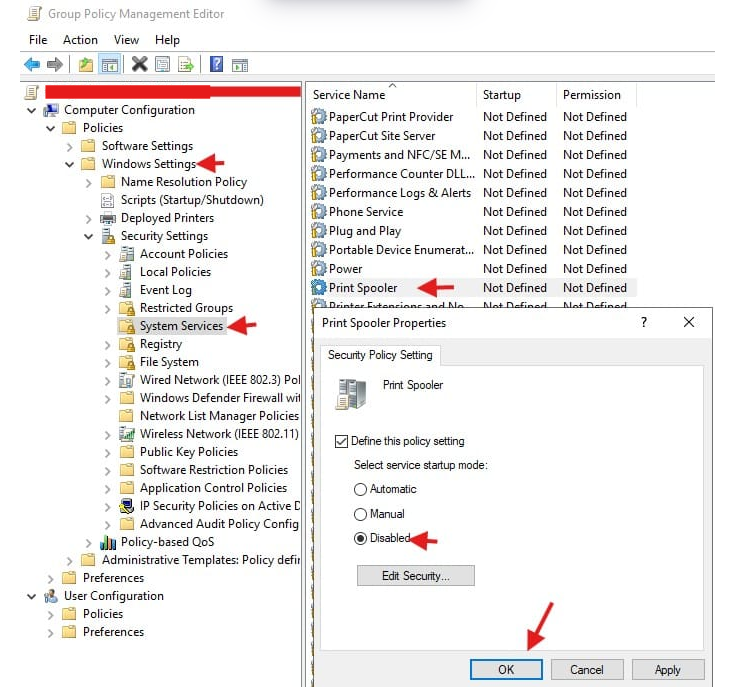Viewport: 735px width, 698px height.
Task: Uncheck Define this policy setting checkbox
Action: pos(341,441)
